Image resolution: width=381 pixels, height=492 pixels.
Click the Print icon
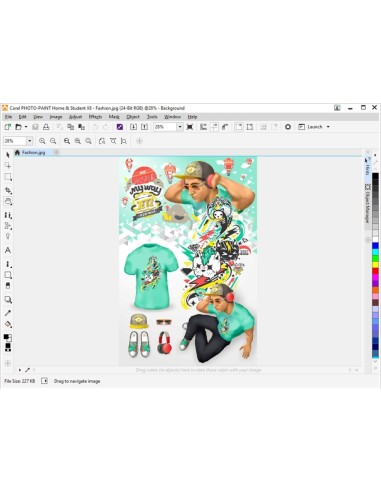[46, 127]
